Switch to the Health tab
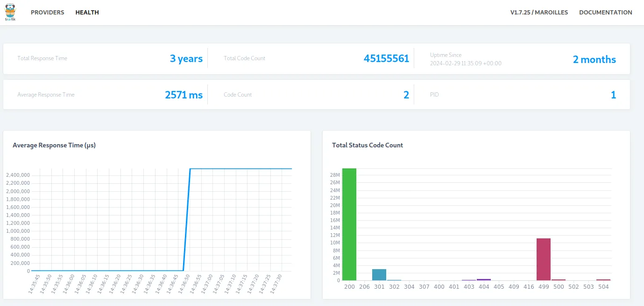 (x=87, y=13)
